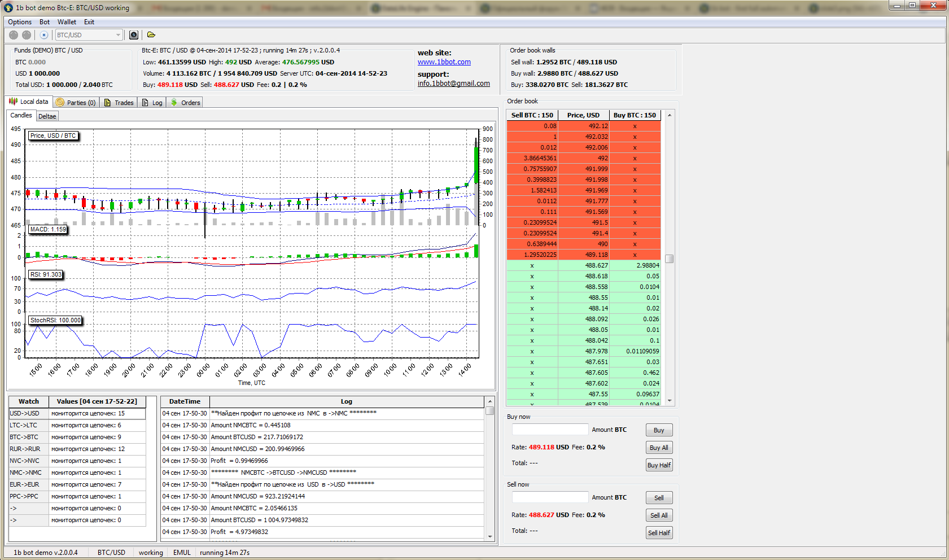
Task: Click the 488.627 buy price row
Action: [584, 265]
